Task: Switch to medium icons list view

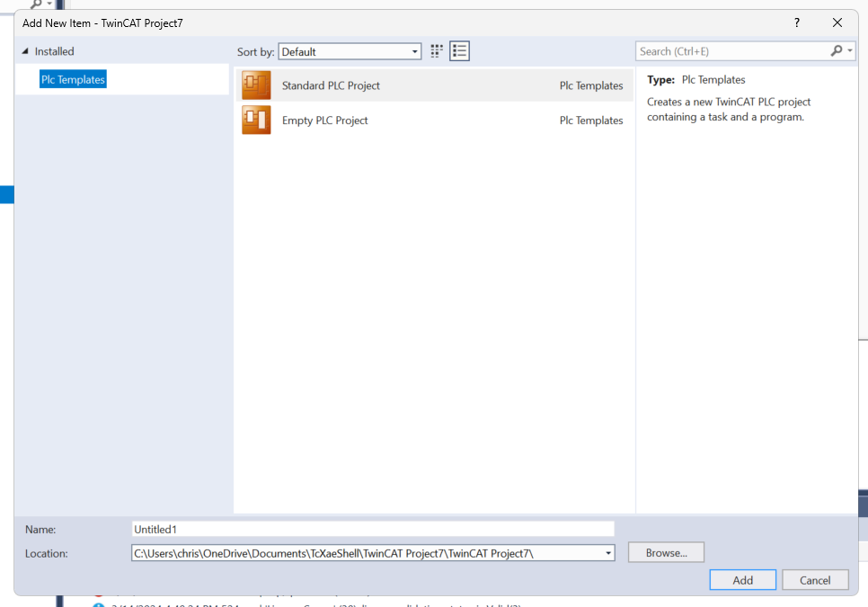Action: 459,51
